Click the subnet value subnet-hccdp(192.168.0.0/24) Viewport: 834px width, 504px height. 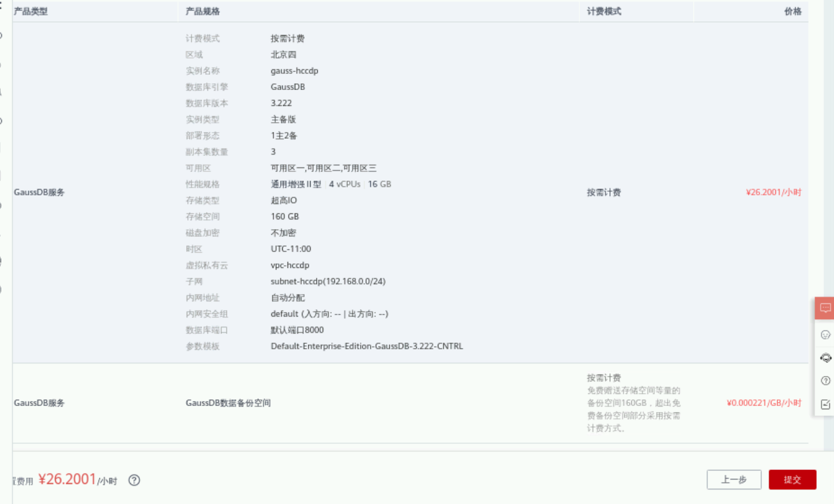point(328,281)
